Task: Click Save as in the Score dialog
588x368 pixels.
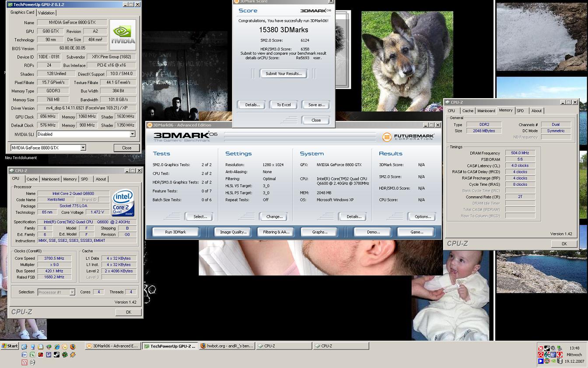Action: click(x=316, y=105)
